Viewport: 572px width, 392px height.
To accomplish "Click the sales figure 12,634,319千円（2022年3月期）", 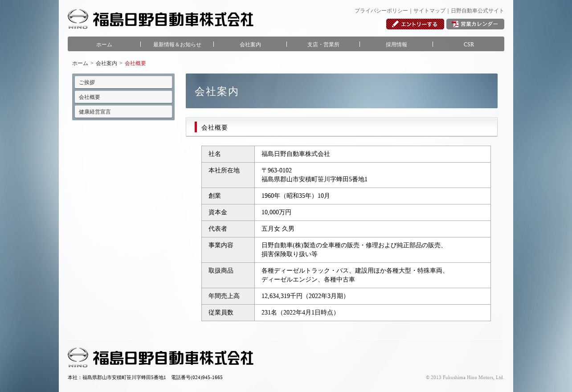I will click(305, 296).
